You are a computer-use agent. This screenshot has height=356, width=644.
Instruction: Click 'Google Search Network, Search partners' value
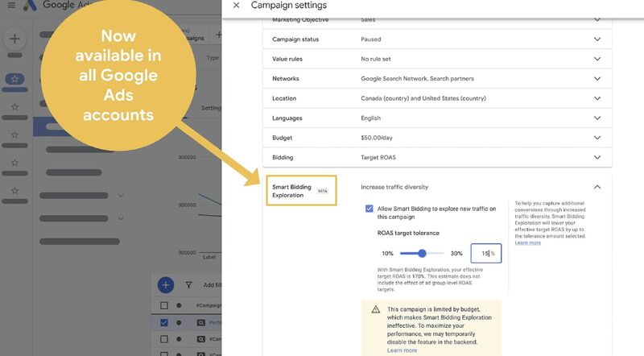point(417,78)
